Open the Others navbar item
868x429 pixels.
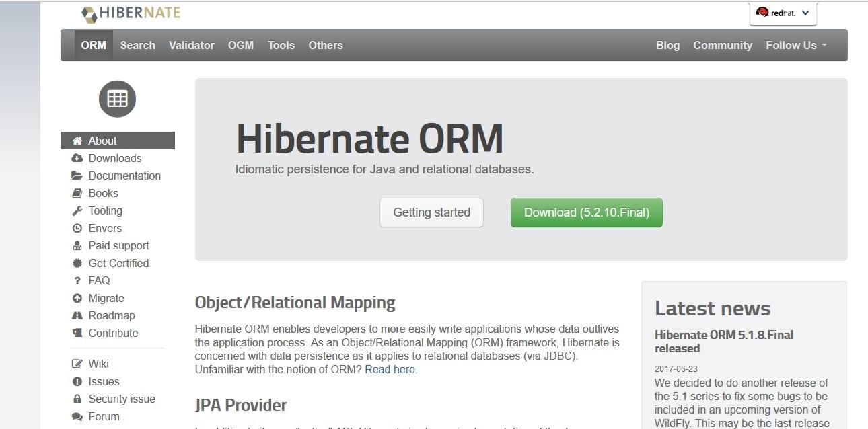pyautogui.click(x=326, y=45)
